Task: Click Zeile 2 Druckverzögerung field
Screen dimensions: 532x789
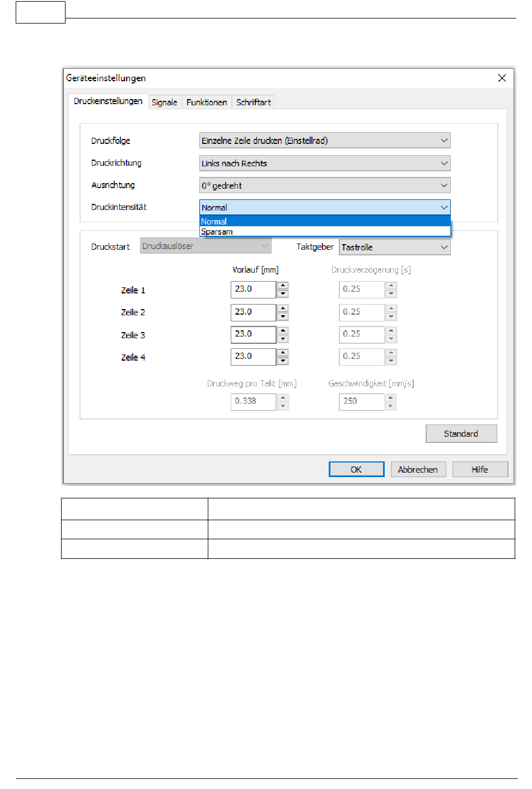Action: click(x=361, y=312)
